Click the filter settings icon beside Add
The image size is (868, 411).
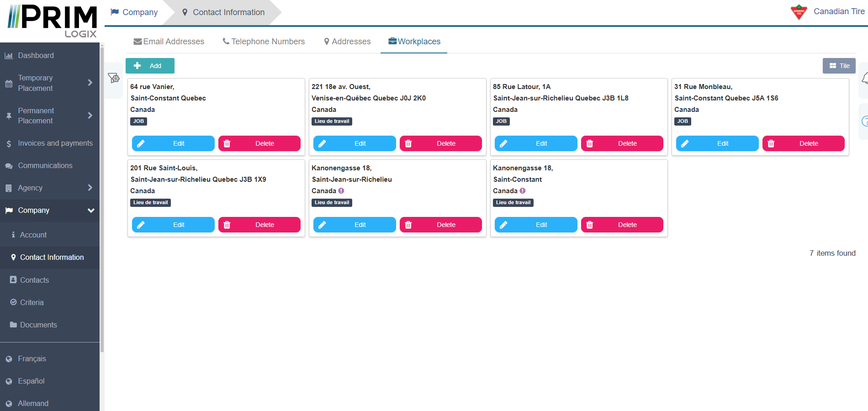(113, 78)
